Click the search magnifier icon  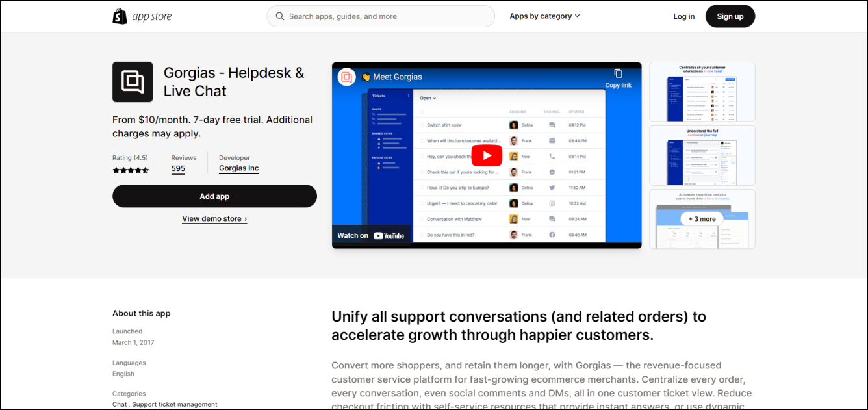pyautogui.click(x=280, y=16)
